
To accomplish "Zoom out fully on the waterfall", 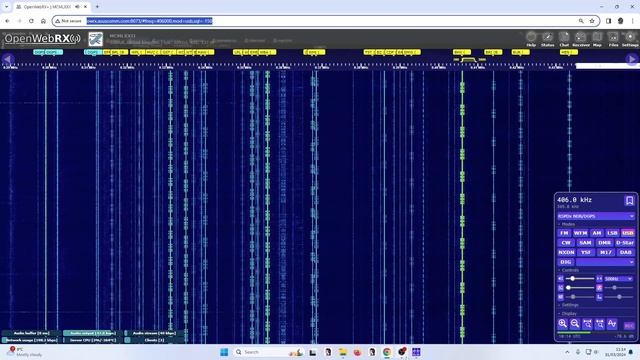I will click(x=599, y=324).
